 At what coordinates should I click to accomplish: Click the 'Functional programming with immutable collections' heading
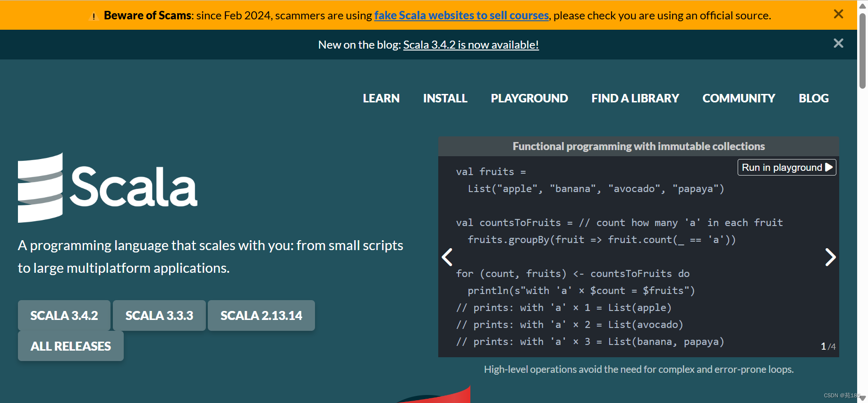point(638,146)
